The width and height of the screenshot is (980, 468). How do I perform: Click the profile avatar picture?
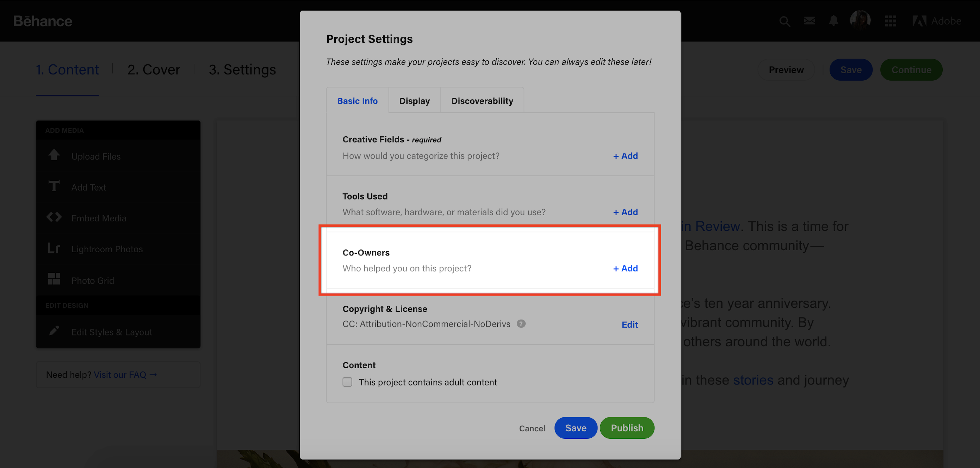[860, 20]
